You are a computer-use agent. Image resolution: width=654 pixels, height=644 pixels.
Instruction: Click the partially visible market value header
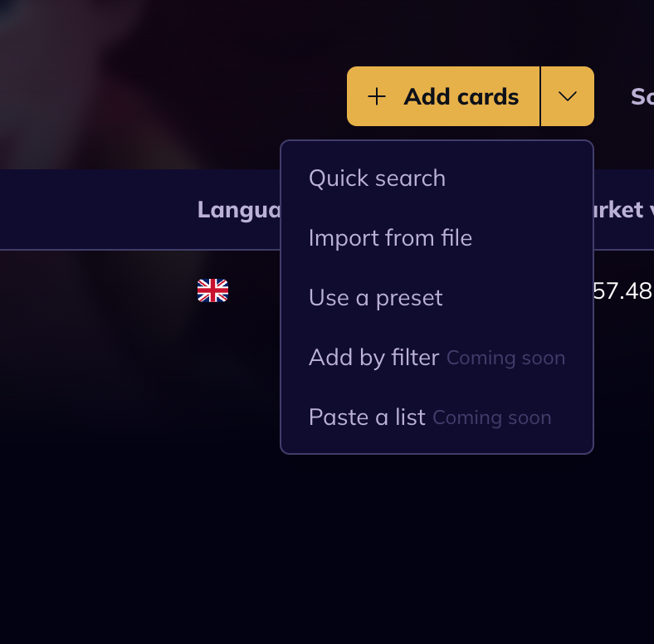[x=623, y=209]
